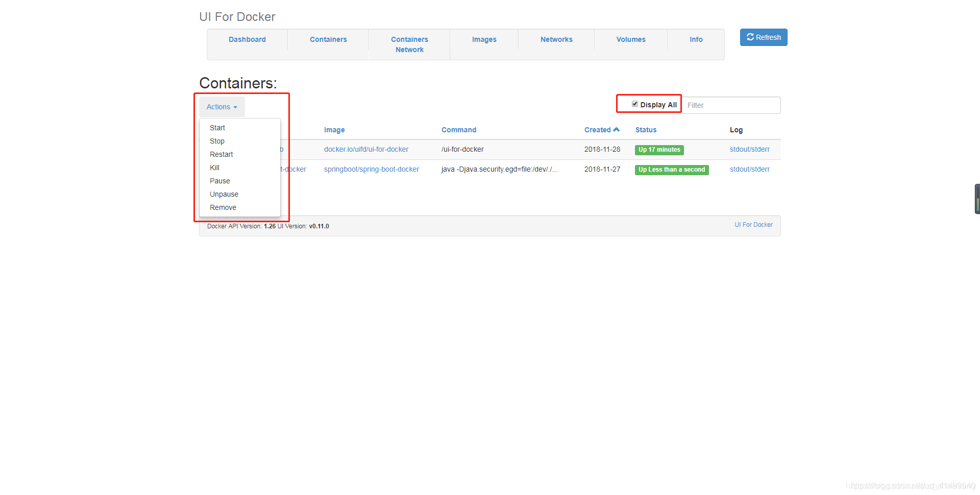Open the Info tab
This screenshot has height=495, width=980.
point(696,39)
